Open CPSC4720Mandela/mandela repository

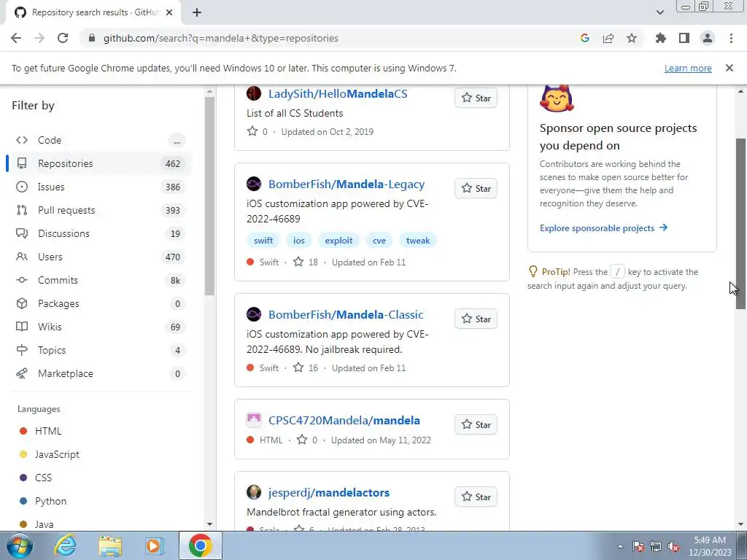pyautogui.click(x=344, y=421)
